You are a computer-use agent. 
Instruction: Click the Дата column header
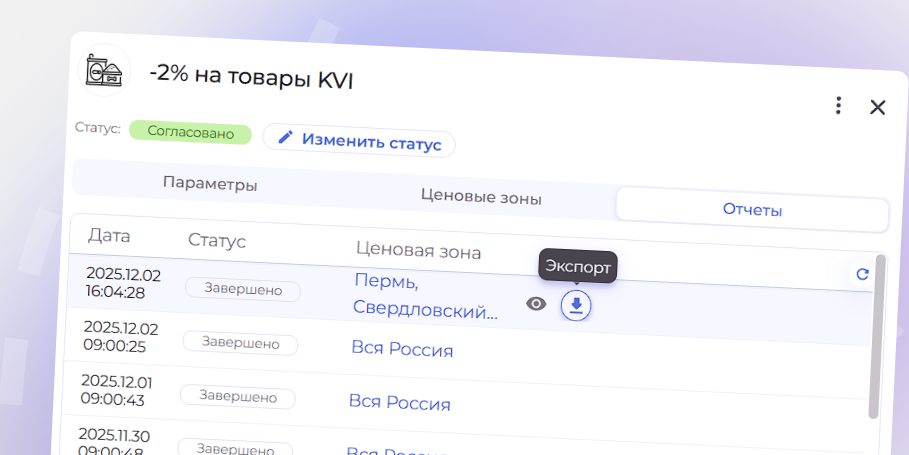coord(109,235)
